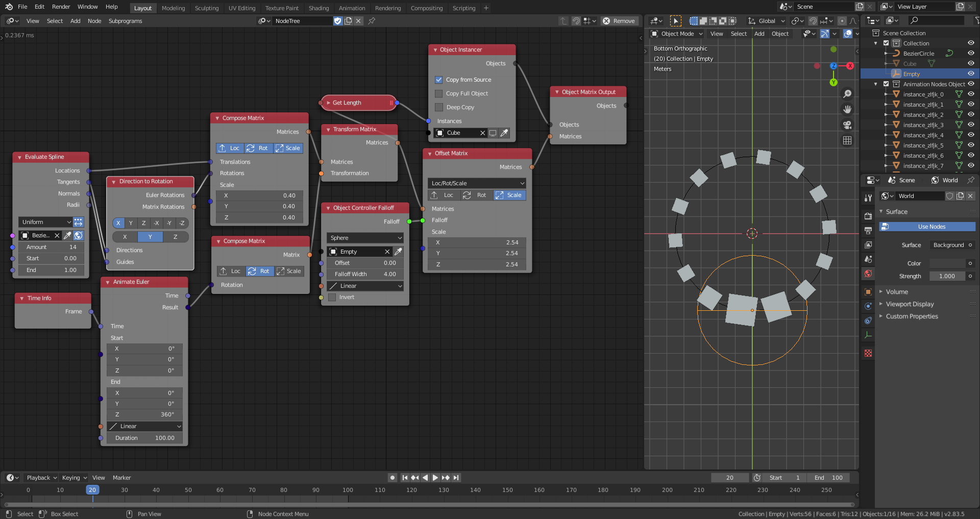
Task: Expand the Volume panel
Action: click(896, 292)
